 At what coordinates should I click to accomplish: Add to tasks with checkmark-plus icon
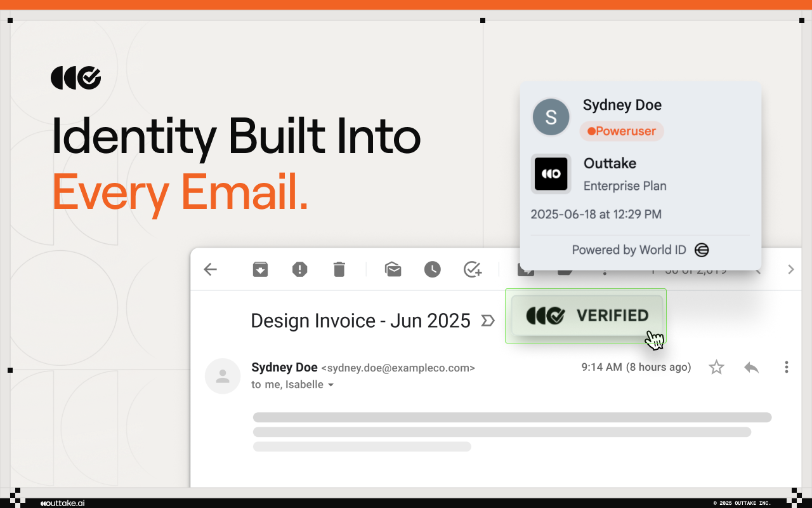coord(473,269)
